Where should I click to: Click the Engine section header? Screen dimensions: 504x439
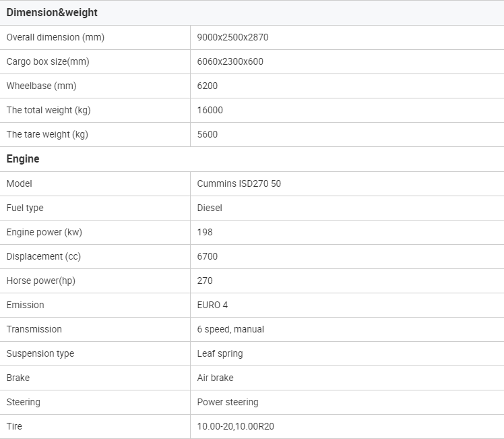tap(23, 159)
